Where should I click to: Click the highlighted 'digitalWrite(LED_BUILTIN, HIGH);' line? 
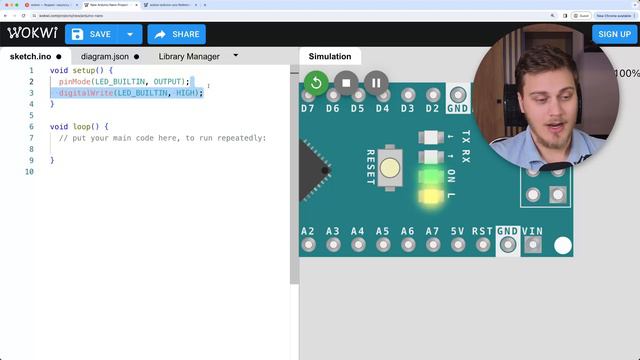131,93
